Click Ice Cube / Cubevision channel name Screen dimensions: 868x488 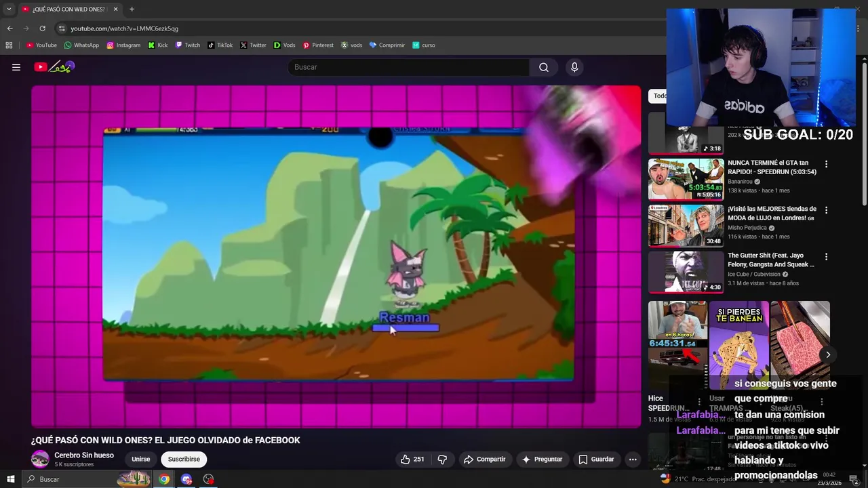[754, 274]
